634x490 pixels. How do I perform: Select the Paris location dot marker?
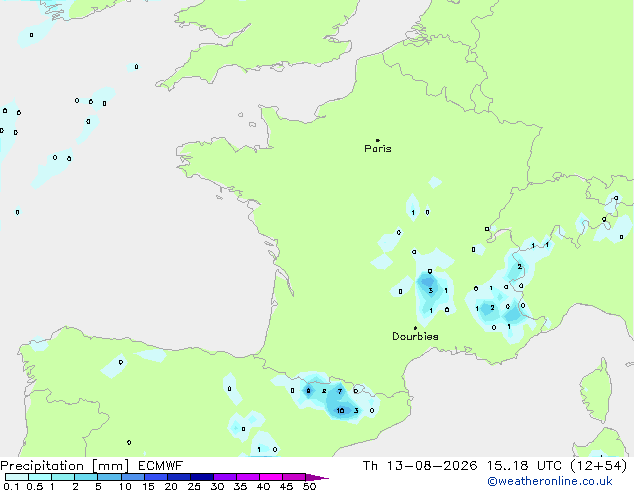tap(378, 140)
